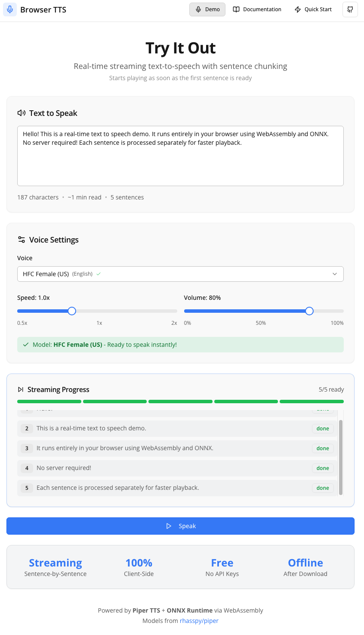The width and height of the screenshot is (364, 635).
Task: Click the first green progress segment
Action: coord(49,402)
